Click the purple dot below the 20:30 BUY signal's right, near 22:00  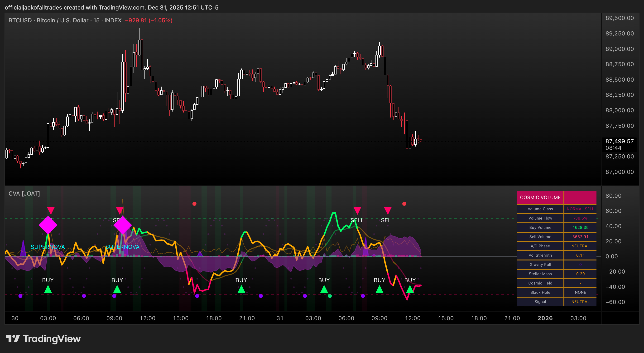pyautogui.click(x=261, y=296)
